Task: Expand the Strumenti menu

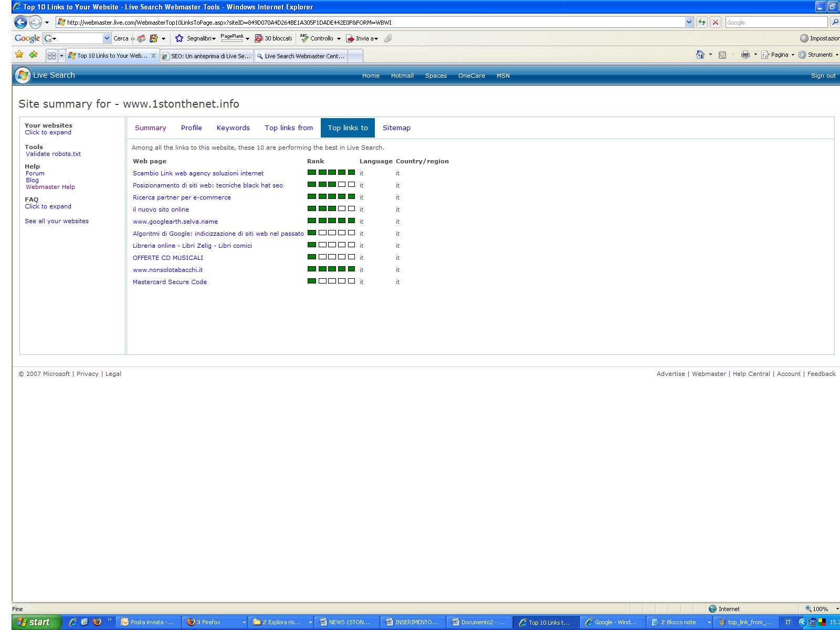Action: (818, 55)
